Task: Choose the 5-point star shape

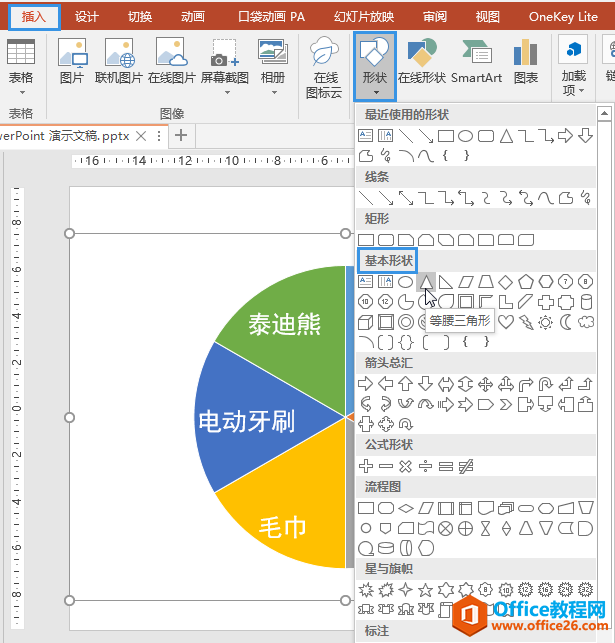Action: point(425,589)
